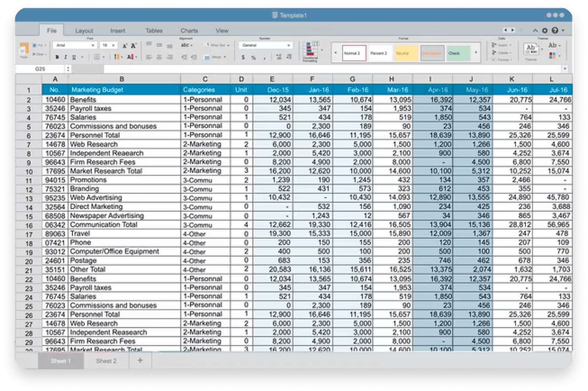
Task: Set vertical alignment to bottom
Action: 170,46
